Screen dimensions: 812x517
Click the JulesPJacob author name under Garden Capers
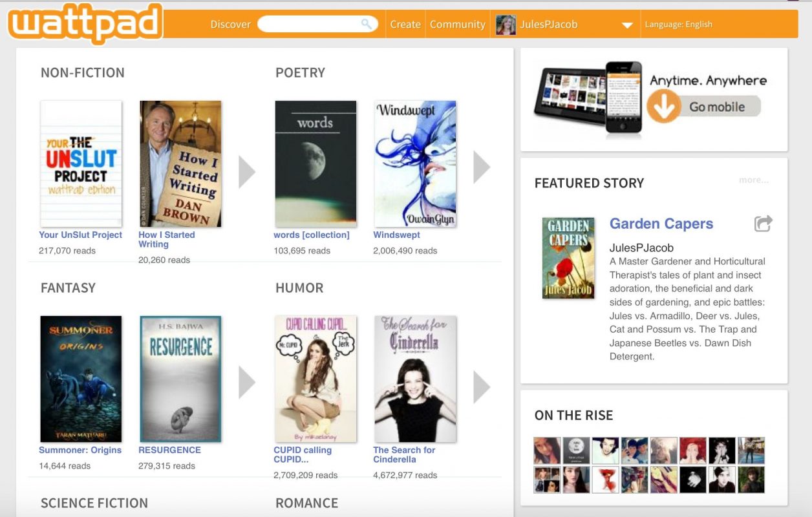pos(641,248)
